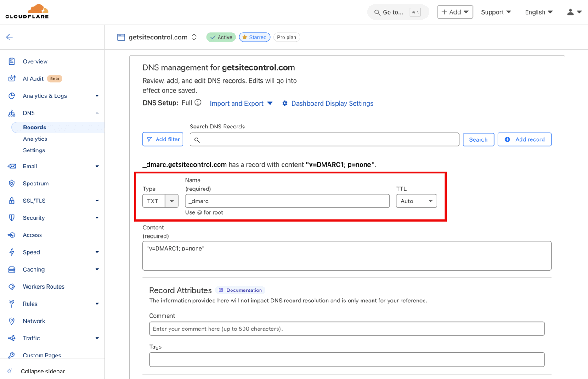The width and height of the screenshot is (588, 379).
Task: Expand the Import and Export menu
Action: coord(241,103)
